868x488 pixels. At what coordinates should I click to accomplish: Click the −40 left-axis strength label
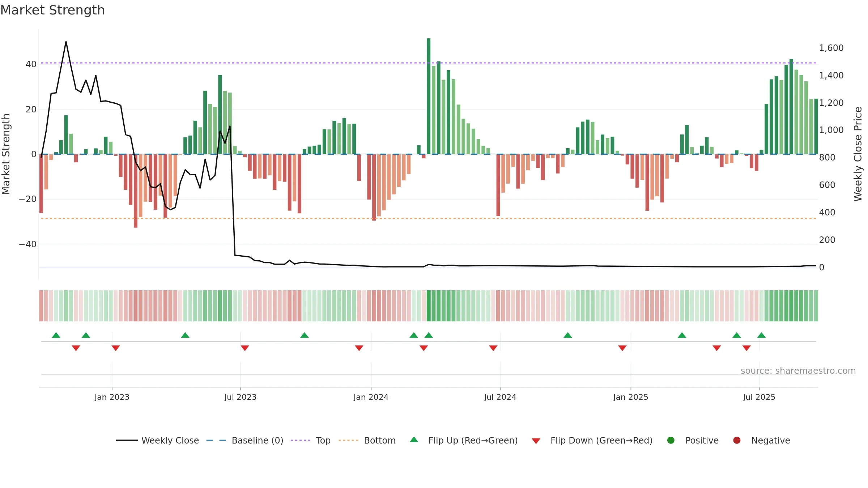[x=27, y=244]
